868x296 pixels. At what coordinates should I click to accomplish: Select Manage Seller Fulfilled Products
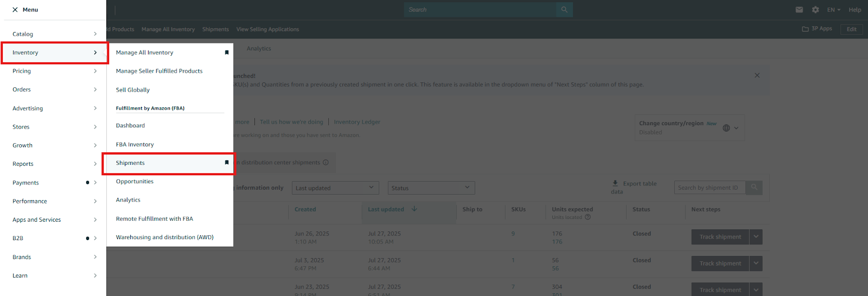click(x=159, y=71)
